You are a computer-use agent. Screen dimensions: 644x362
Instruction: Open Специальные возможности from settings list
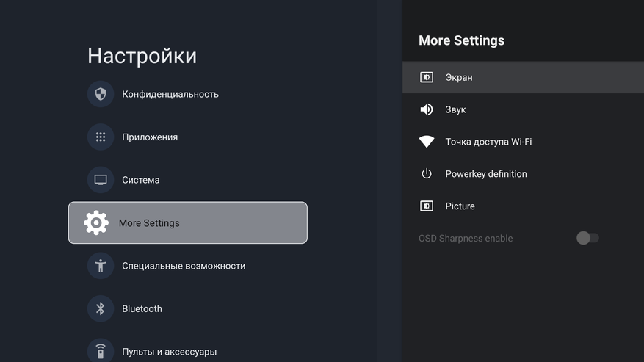[184, 266]
